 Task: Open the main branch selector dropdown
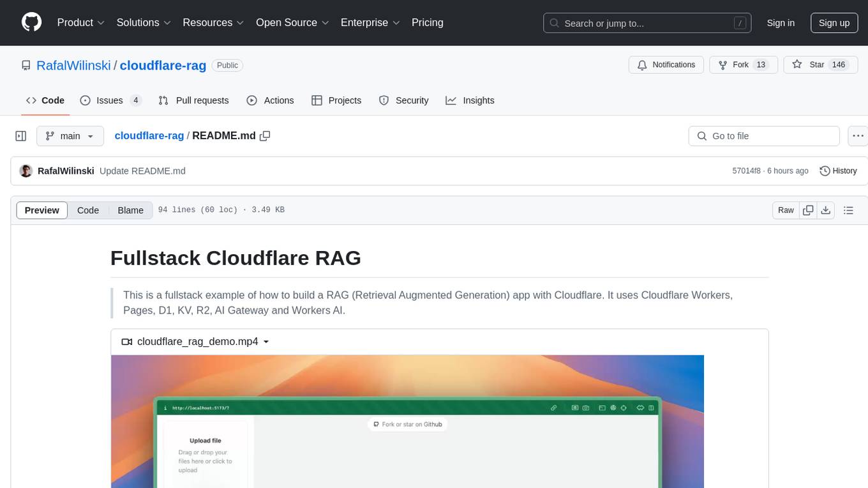70,136
